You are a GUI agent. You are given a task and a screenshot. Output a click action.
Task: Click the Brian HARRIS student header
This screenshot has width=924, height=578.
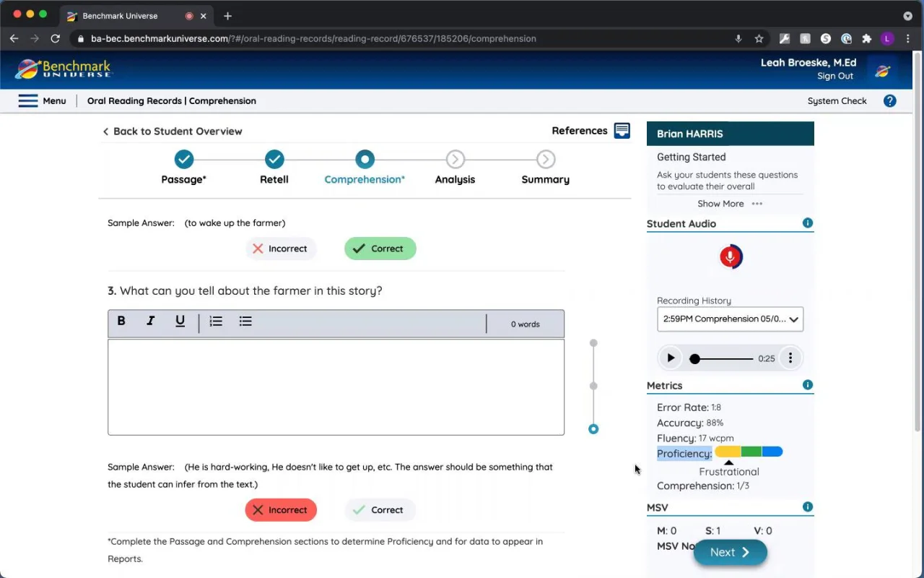tap(731, 134)
